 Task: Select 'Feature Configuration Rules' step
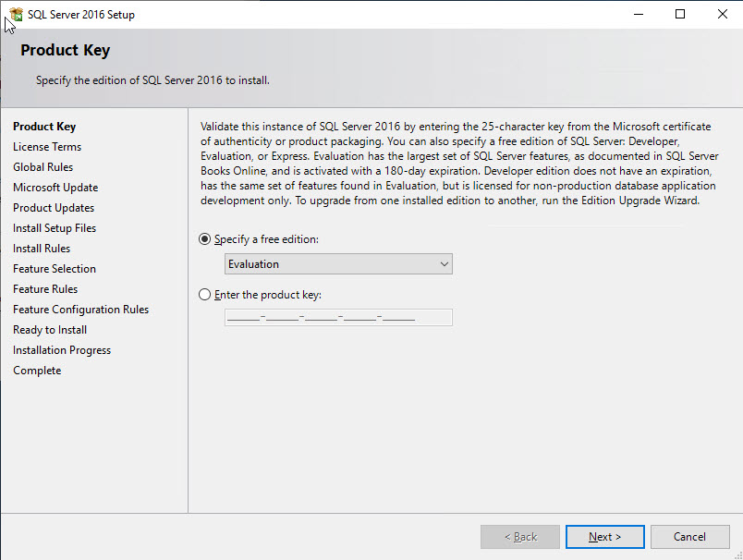click(x=79, y=309)
